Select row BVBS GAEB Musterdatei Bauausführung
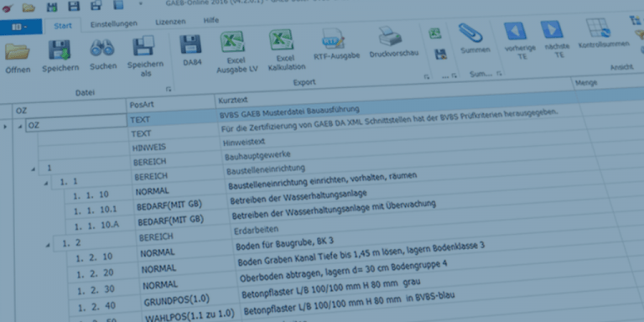This screenshot has width=644, height=322. click(x=289, y=112)
